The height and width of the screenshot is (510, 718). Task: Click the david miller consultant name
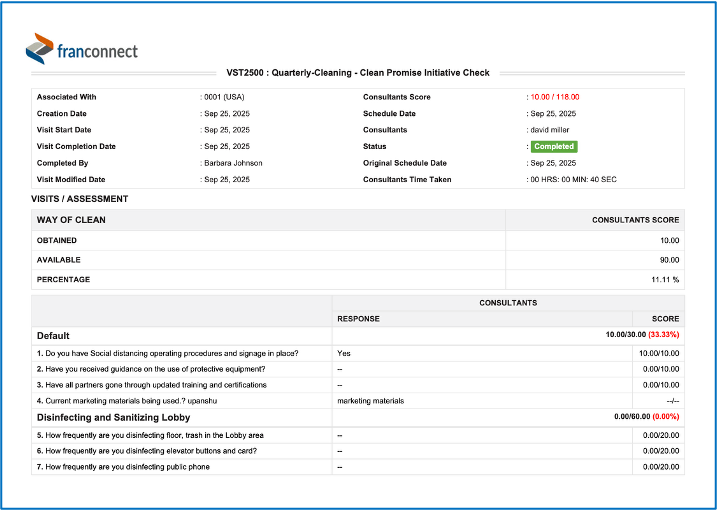(551, 130)
